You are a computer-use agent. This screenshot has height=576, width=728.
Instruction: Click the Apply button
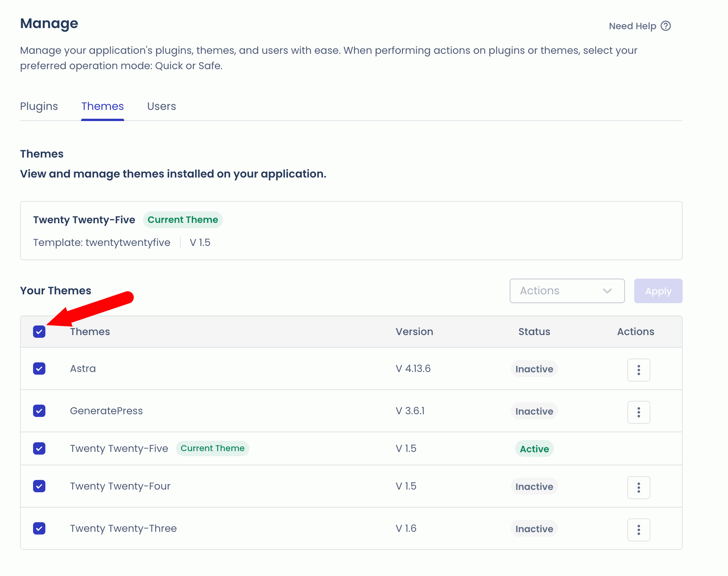[x=658, y=291]
